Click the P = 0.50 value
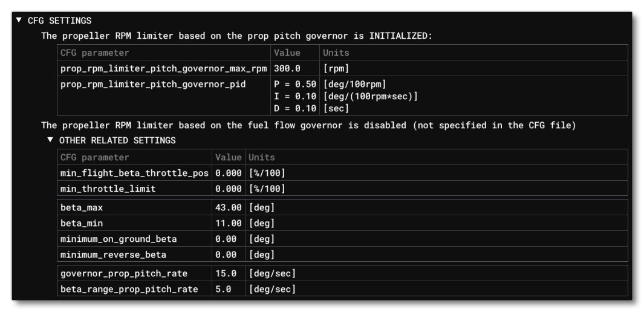Viewport: 644px width, 312px height. [296, 84]
